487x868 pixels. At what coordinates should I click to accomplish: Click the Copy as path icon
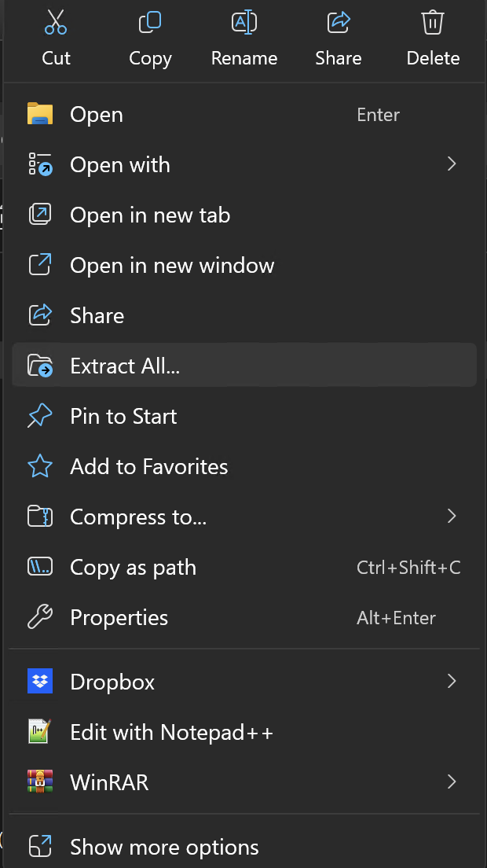pyautogui.click(x=40, y=567)
